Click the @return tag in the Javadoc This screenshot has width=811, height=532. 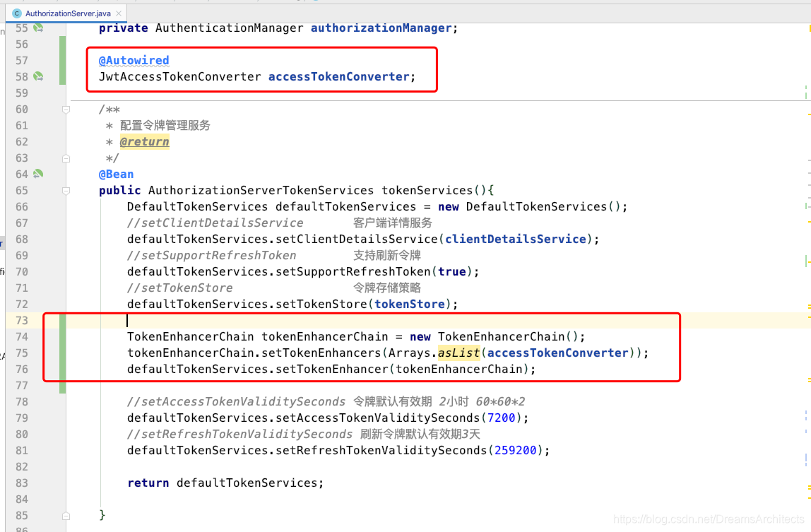144,142
